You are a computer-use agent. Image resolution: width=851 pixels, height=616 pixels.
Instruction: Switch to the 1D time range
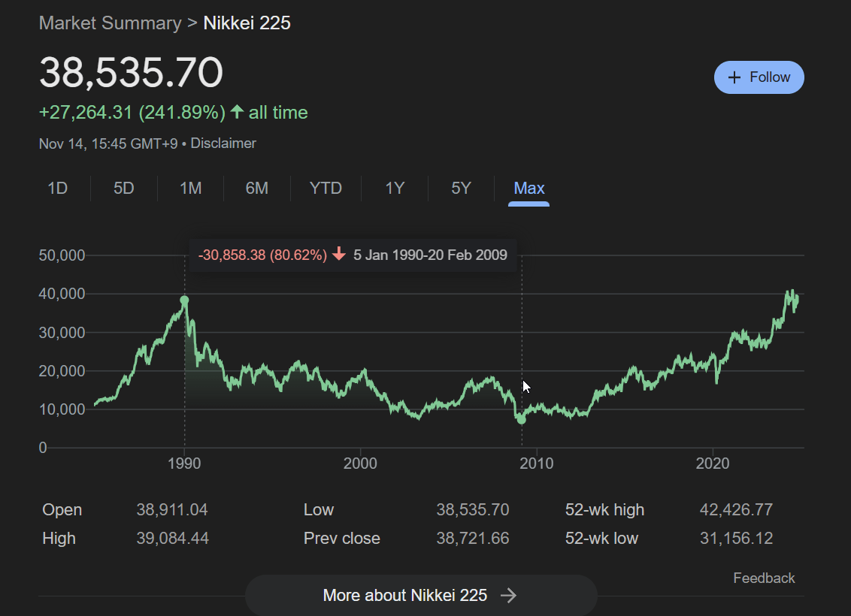[x=57, y=188]
